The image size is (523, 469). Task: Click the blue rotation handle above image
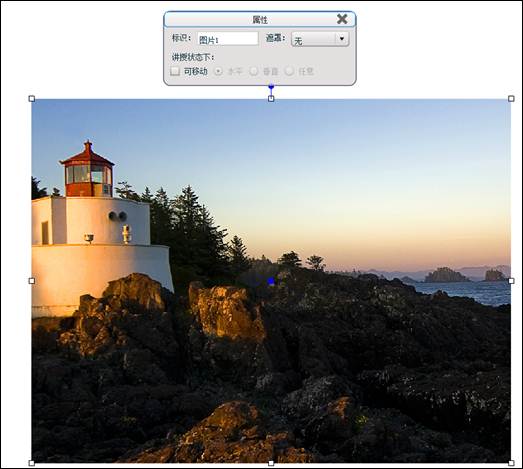271,87
